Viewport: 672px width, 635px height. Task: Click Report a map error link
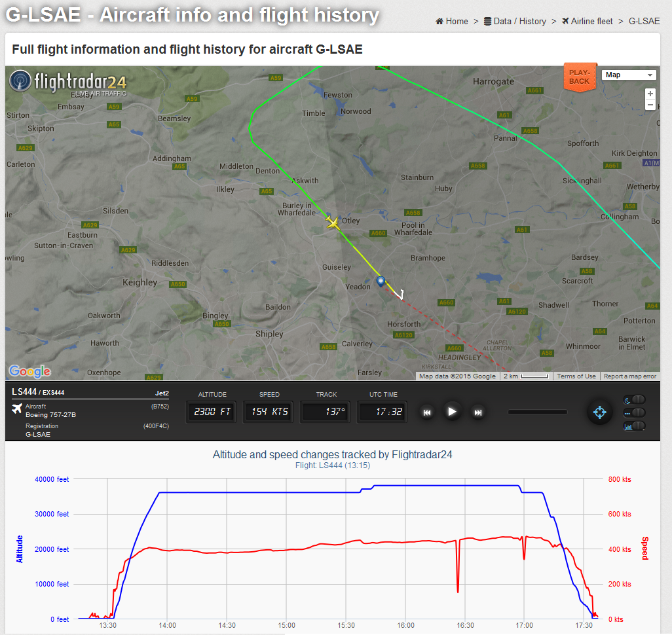click(630, 376)
